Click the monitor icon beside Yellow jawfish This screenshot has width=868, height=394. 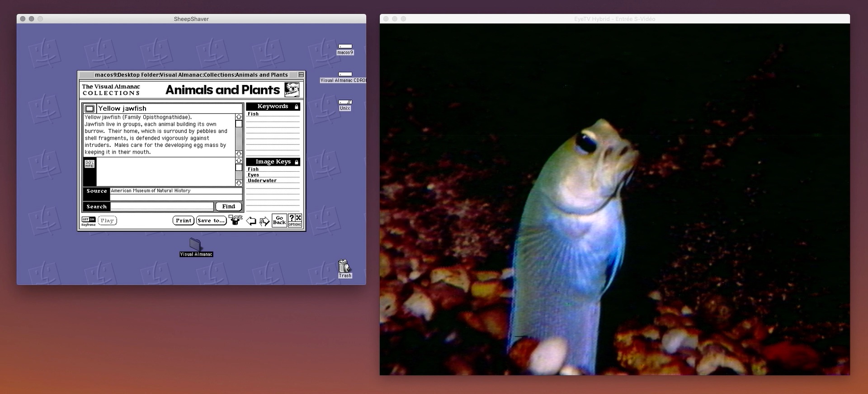pos(90,108)
